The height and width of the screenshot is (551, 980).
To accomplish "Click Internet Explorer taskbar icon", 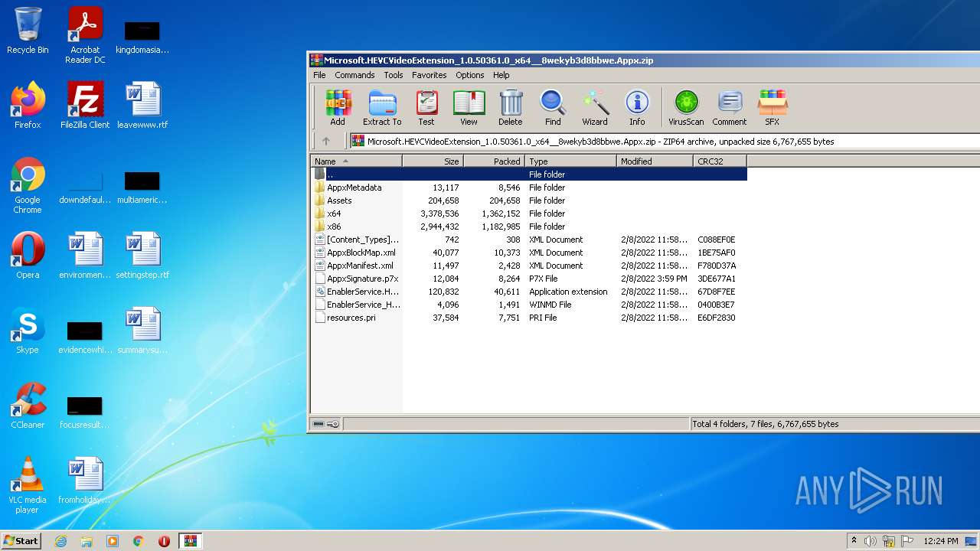I will point(60,541).
